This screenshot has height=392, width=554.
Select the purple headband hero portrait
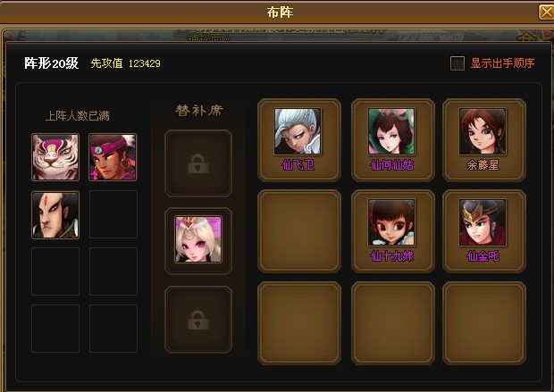tap(113, 157)
